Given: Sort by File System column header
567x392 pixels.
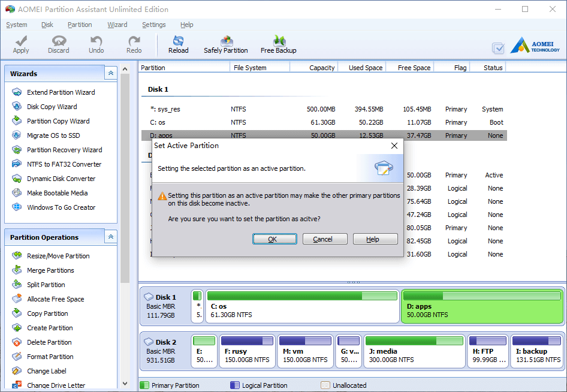Looking at the screenshot, I should [260, 68].
